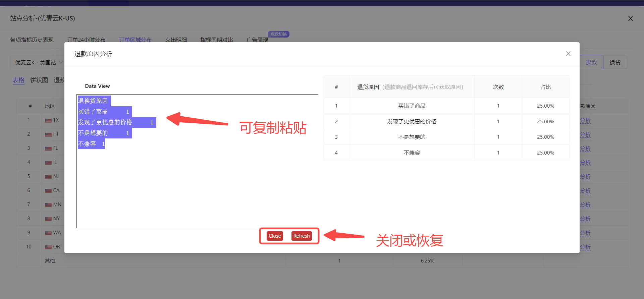Click the US flag icon beside FL

click(48, 148)
